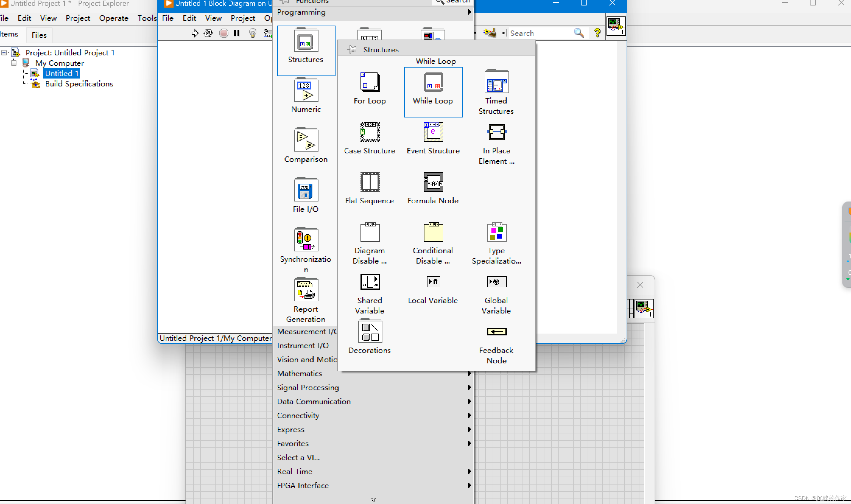Viewport: 851px width, 504px height.
Task: Select the Formula Node icon
Action: [x=433, y=182]
